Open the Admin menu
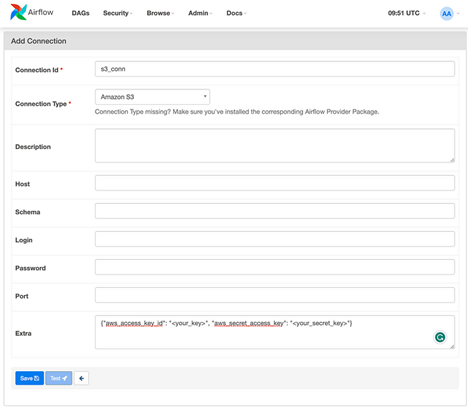468x418 pixels. 200,13
